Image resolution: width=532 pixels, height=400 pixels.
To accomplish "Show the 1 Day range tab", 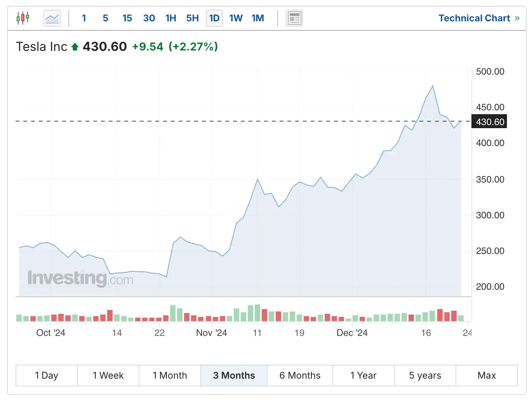I will pos(47,376).
